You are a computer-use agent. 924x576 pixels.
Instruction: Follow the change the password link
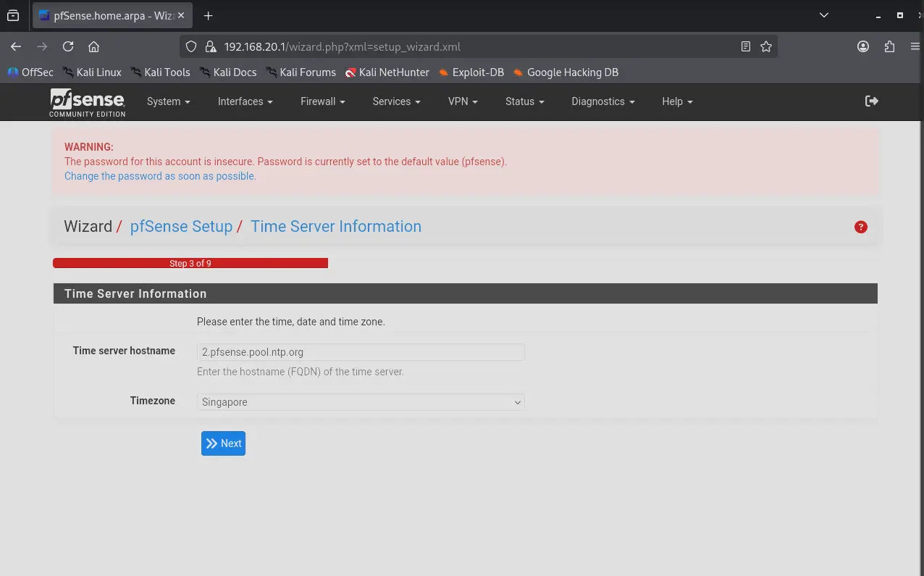160,176
